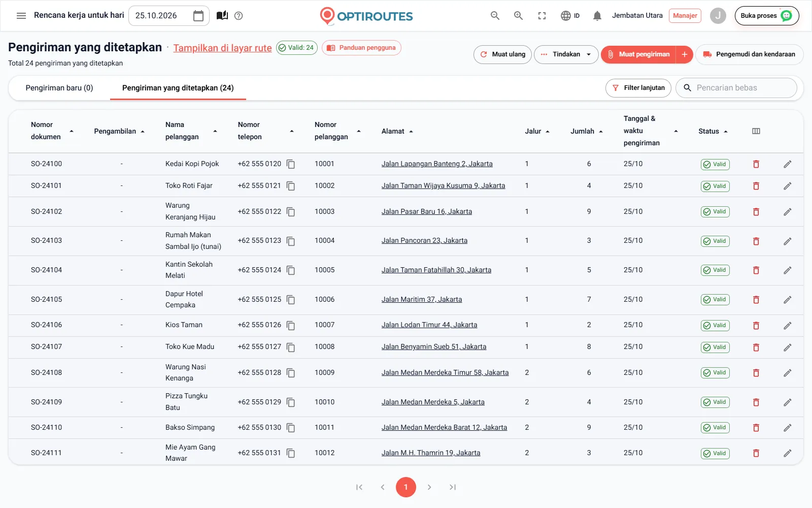
Task: Open the calendar date picker icon
Action: coord(198,16)
